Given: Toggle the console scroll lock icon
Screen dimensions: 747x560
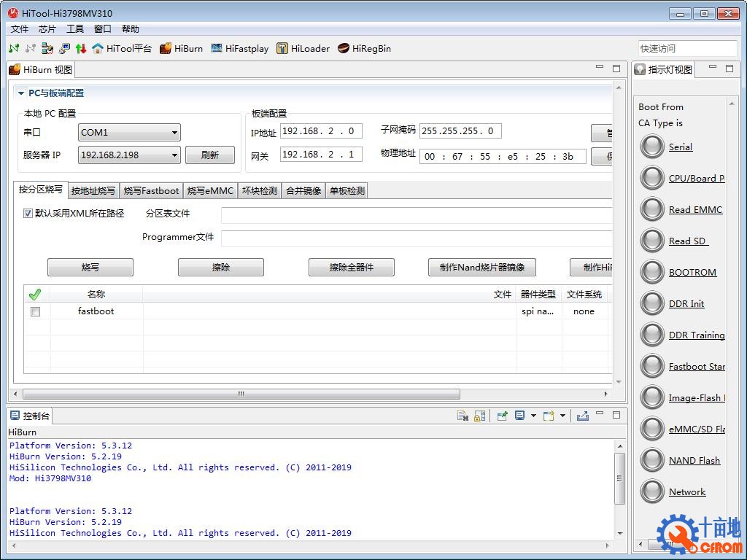Looking at the screenshot, I should (x=479, y=416).
